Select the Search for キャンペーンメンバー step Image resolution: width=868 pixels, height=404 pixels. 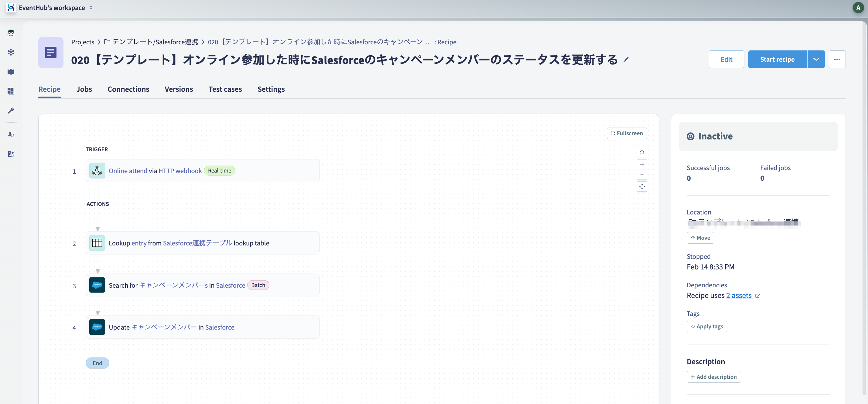pos(203,285)
